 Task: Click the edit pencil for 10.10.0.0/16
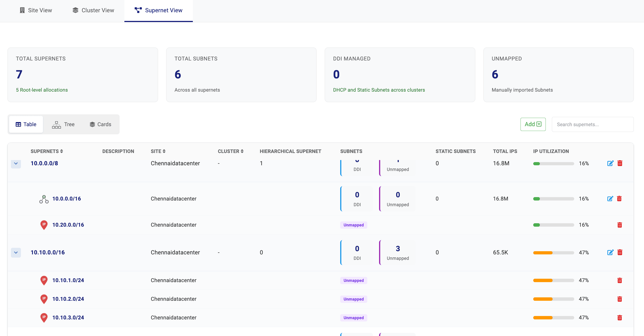610,253
